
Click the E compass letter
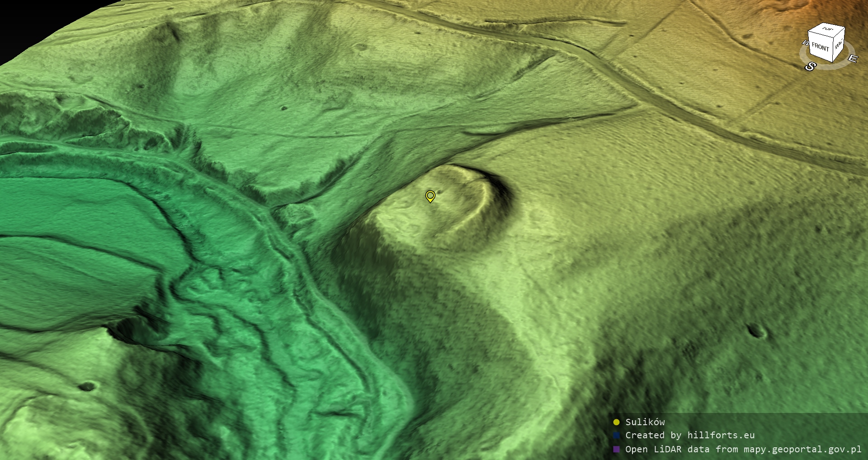tap(852, 59)
